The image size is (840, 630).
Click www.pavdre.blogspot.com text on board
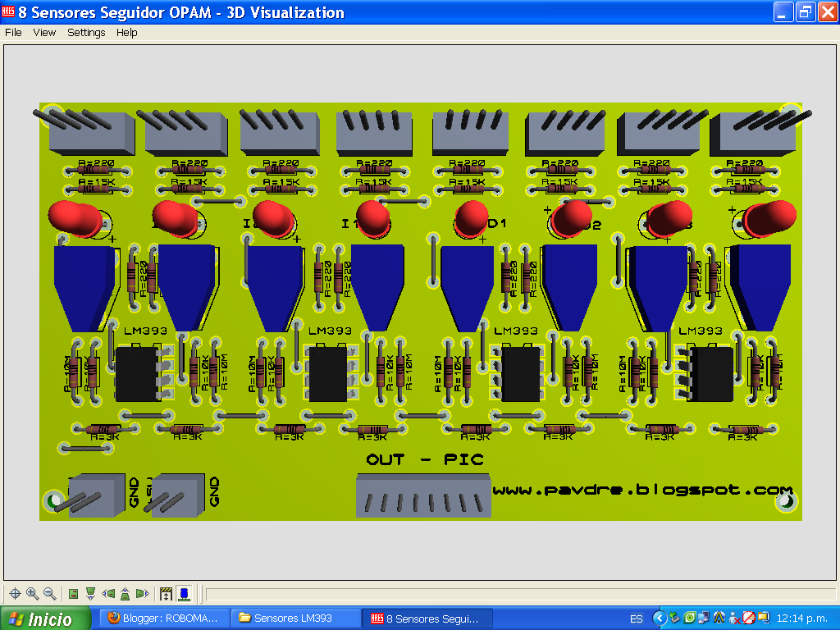(643, 490)
